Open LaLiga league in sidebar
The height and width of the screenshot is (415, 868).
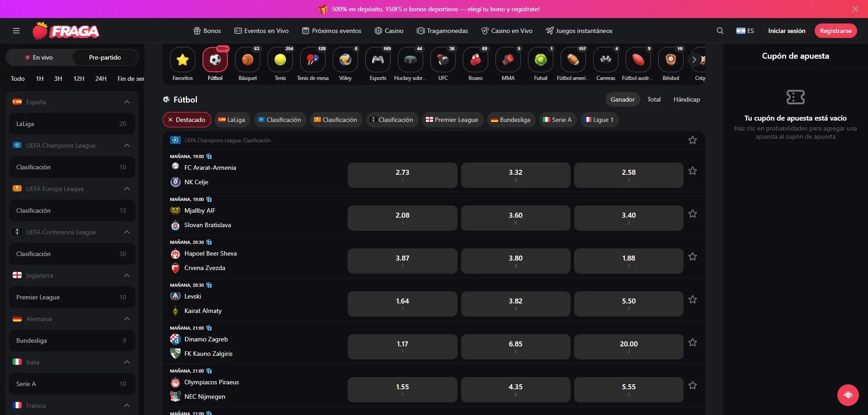pyautogui.click(x=72, y=124)
